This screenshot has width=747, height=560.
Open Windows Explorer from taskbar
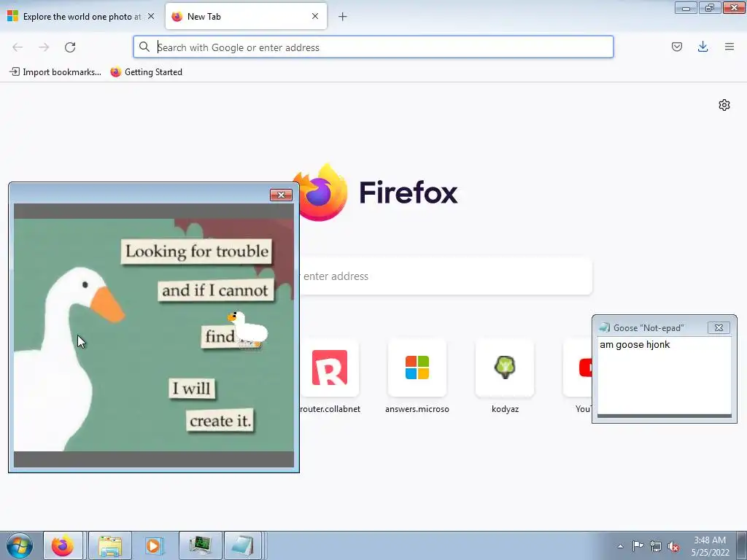tap(110, 545)
